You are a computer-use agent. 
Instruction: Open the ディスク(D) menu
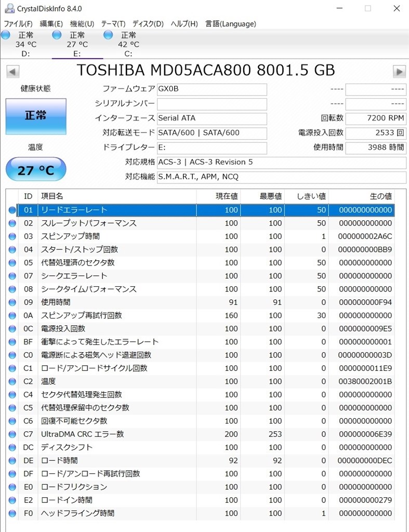[148, 24]
